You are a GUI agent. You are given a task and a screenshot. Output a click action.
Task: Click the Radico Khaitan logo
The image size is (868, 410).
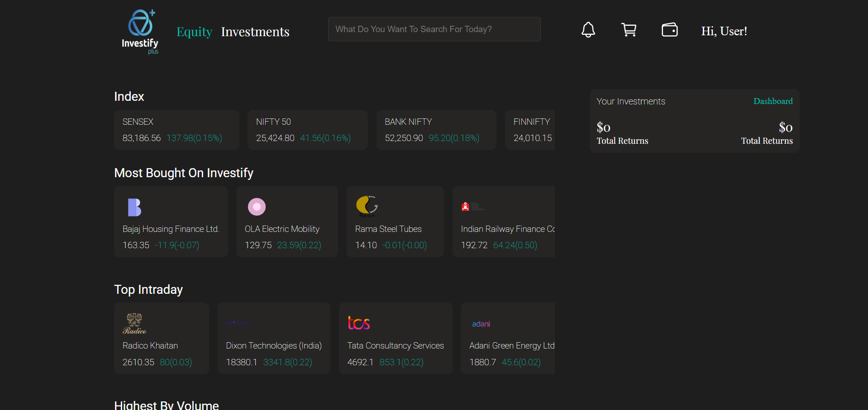pos(134,324)
